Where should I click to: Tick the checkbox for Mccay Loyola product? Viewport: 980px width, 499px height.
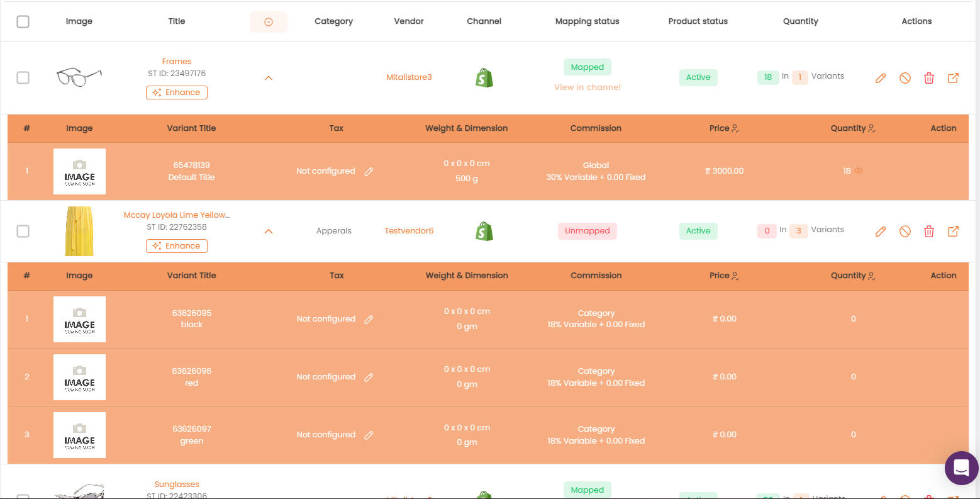[23, 231]
